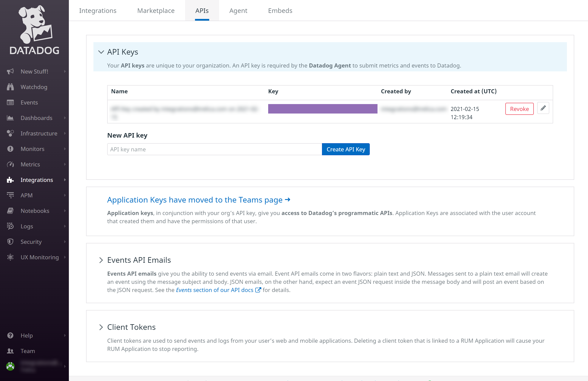The height and width of the screenshot is (381, 588).
Task: Switch to the Embeds tab
Action: tap(280, 11)
